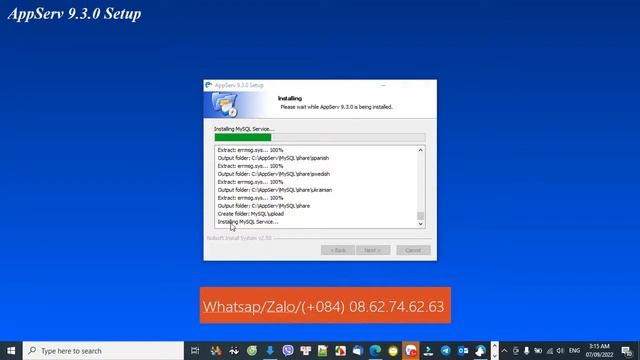Click the taskbar overflow scroll arrows

494,351
